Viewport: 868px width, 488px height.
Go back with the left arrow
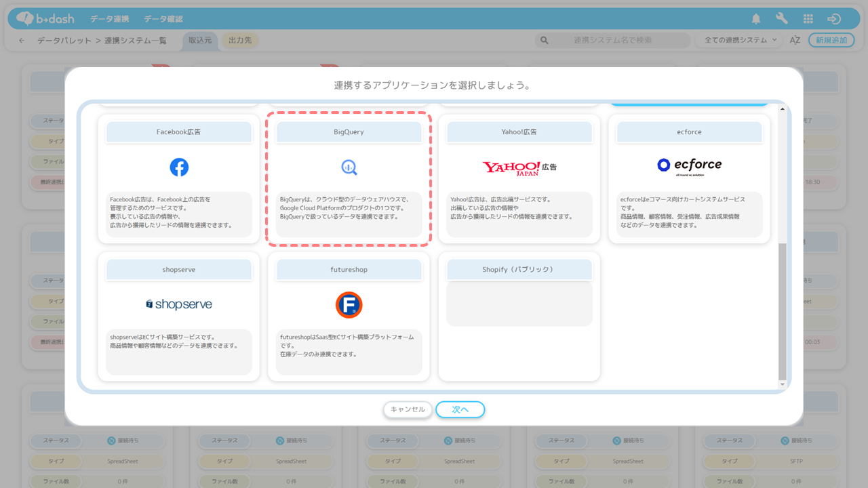[x=22, y=41]
